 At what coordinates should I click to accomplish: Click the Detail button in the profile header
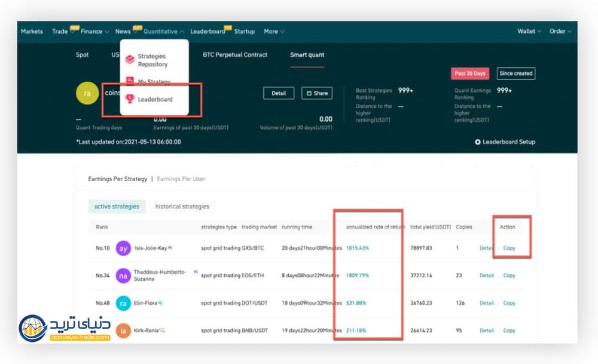(279, 93)
